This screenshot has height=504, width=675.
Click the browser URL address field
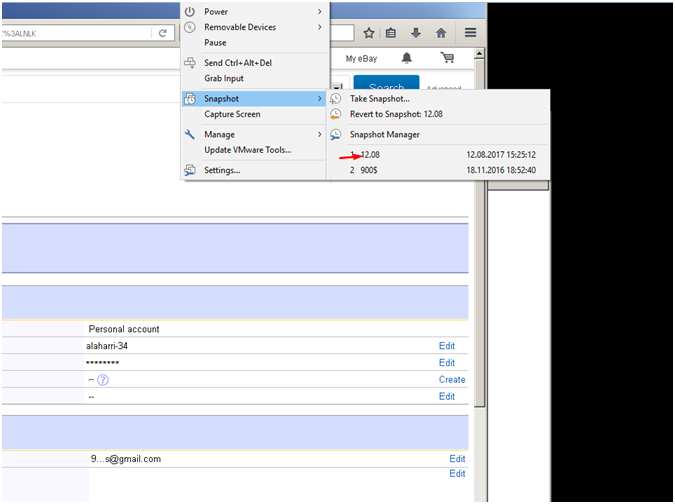click(x=77, y=33)
